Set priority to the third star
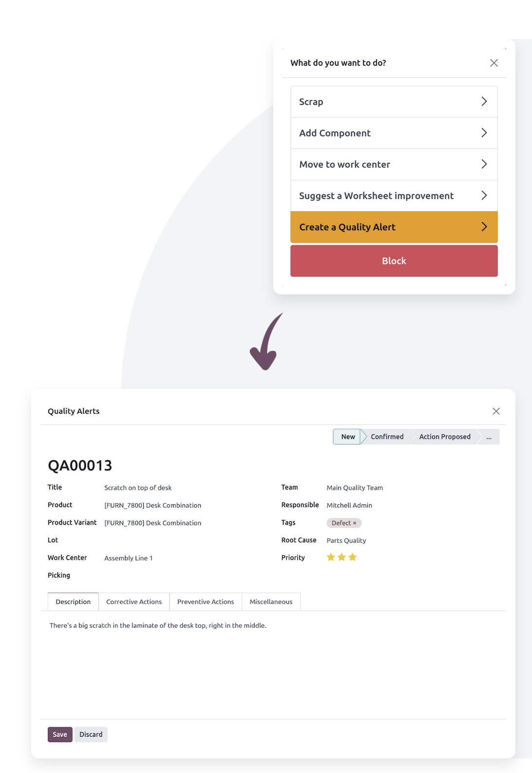532x773 pixels. coord(353,557)
